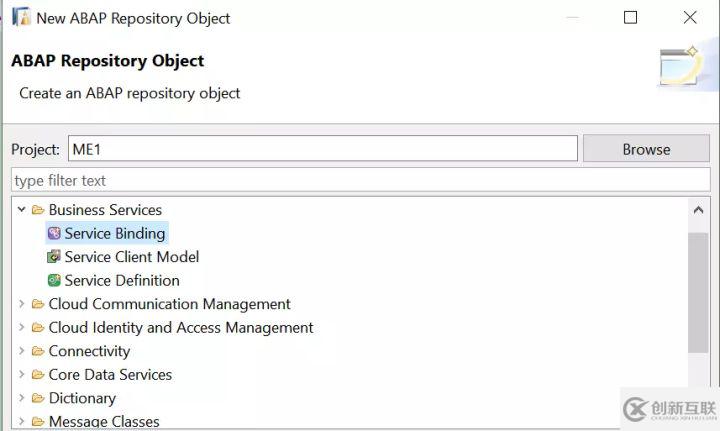
Task: Collapse the Business Services tree node
Action: 22,210
